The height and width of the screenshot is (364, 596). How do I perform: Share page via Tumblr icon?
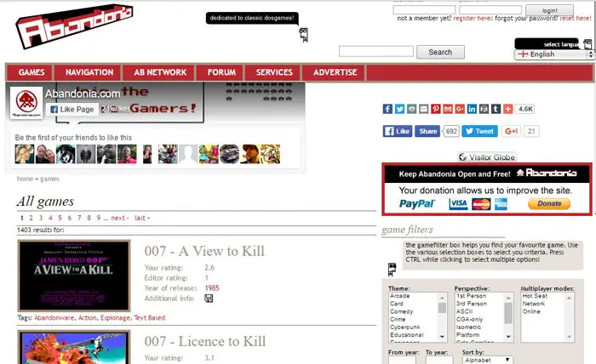[x=496, y=109]
